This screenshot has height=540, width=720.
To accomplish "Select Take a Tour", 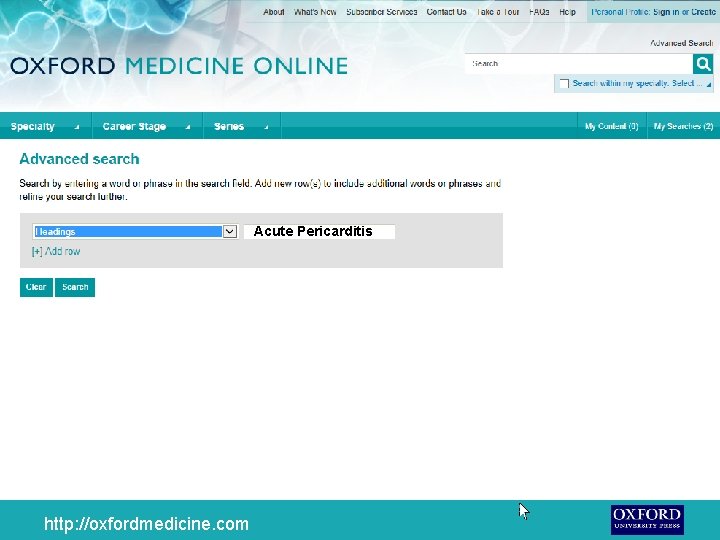I will tap(498, 12).
